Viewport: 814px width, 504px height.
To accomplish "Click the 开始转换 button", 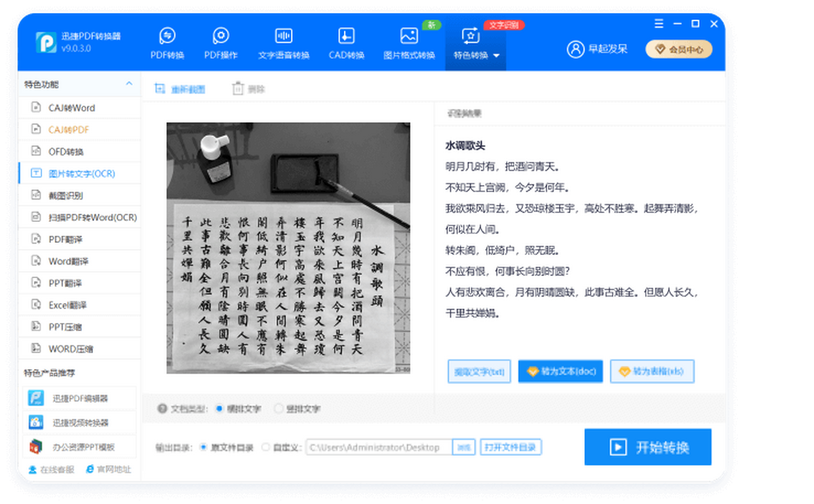I will [647, 447].
